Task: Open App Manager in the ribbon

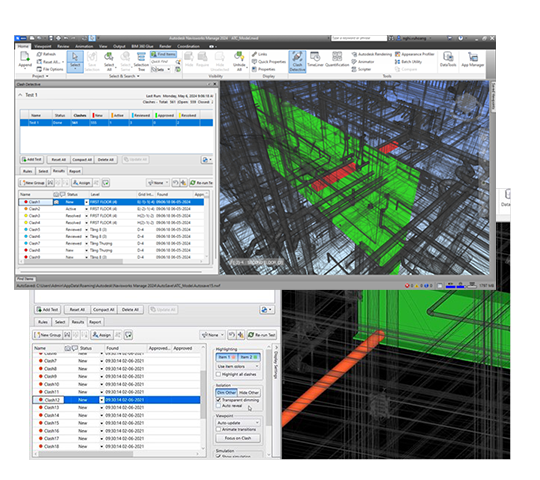Action: point(473,60)
